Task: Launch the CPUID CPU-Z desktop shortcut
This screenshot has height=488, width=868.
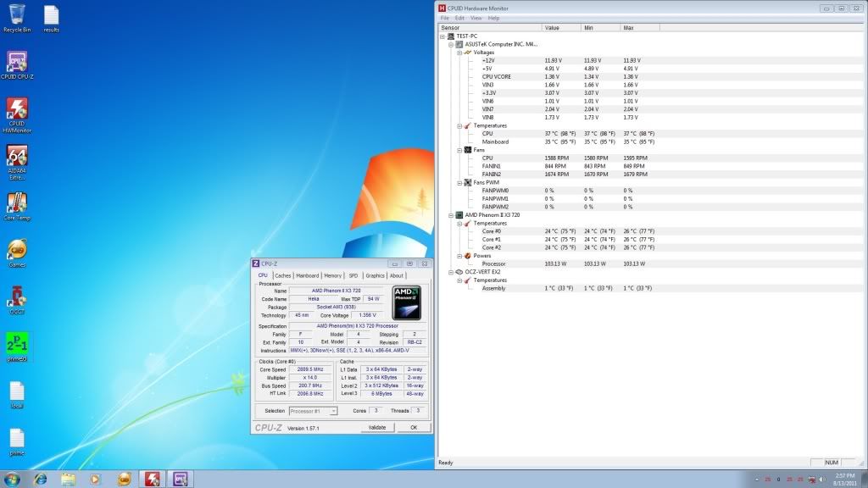Action: tap(17, 64)
